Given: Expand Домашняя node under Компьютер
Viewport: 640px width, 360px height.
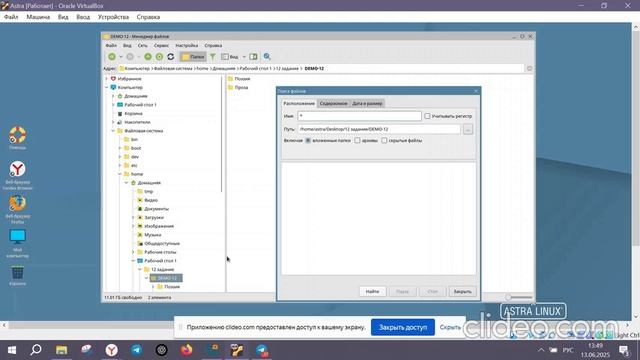Looking at the screenshot, I should (x=113, y=96).
